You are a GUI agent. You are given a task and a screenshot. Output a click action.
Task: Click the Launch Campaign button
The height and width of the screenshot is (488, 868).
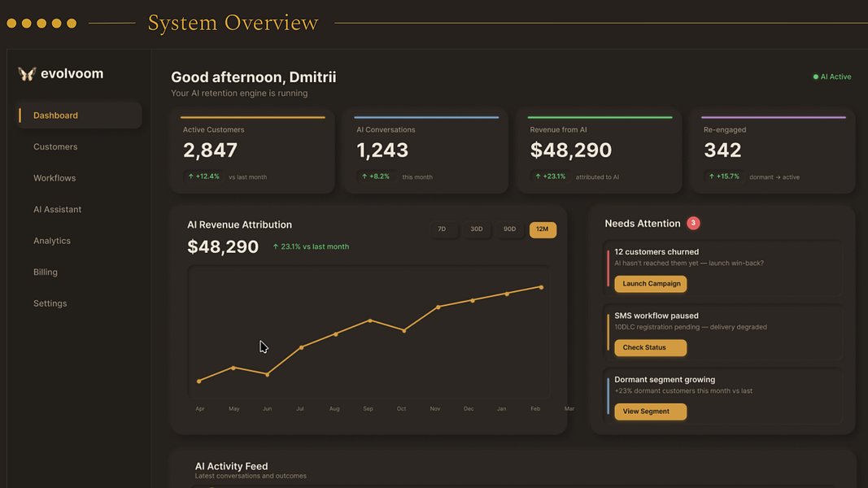tap(651, 284)
